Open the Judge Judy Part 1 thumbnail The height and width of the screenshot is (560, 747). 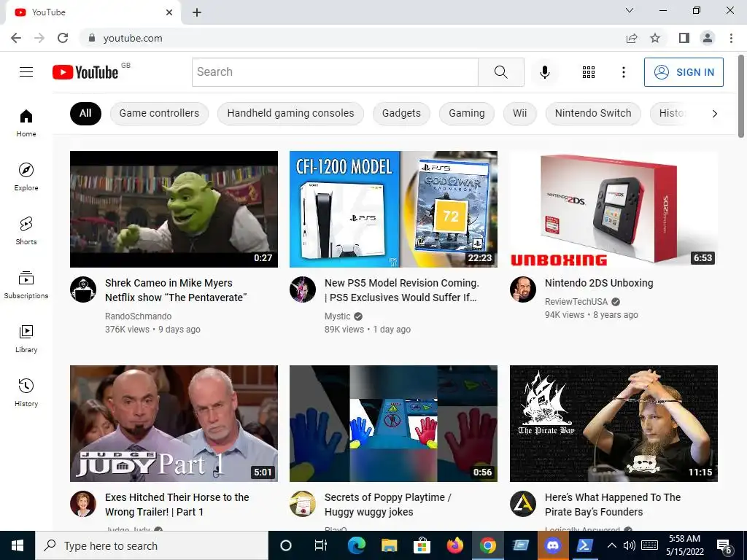174,424
